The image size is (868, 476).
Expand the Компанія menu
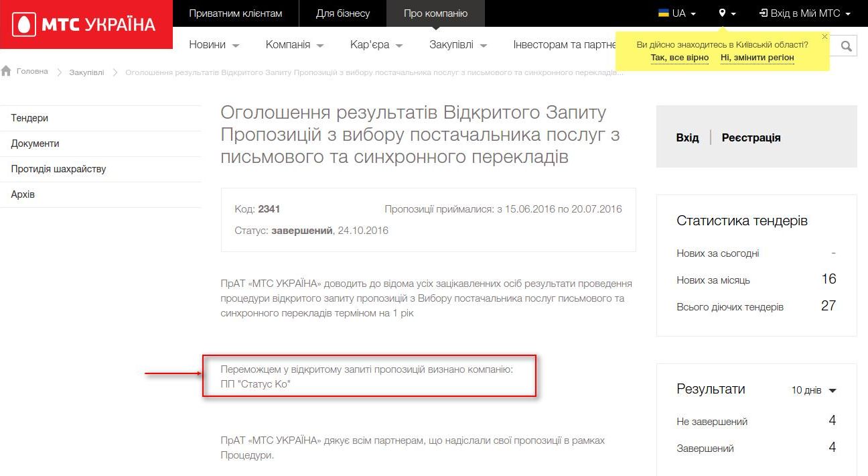click(294, 45)
